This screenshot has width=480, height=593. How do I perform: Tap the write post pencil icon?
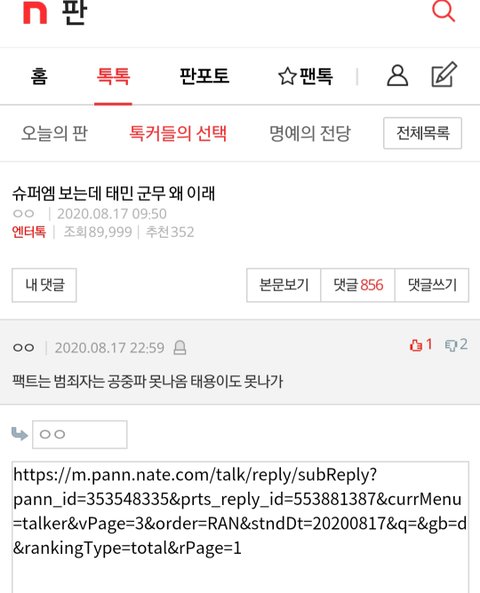point(444,75)
